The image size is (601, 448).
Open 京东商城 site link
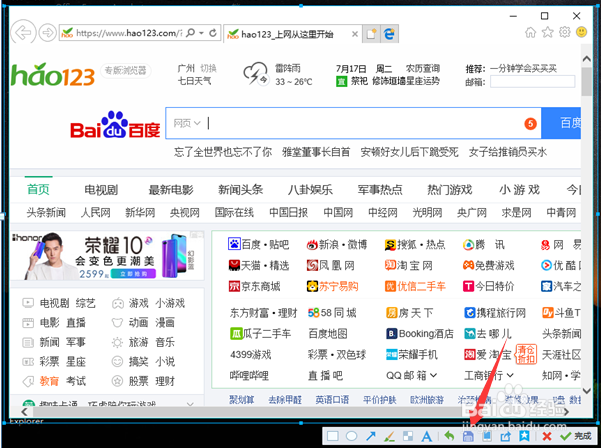pos(255,286)
